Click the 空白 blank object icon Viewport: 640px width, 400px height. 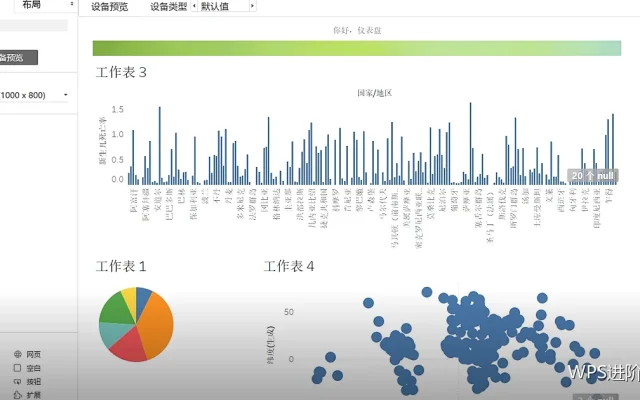coord(18,368)
